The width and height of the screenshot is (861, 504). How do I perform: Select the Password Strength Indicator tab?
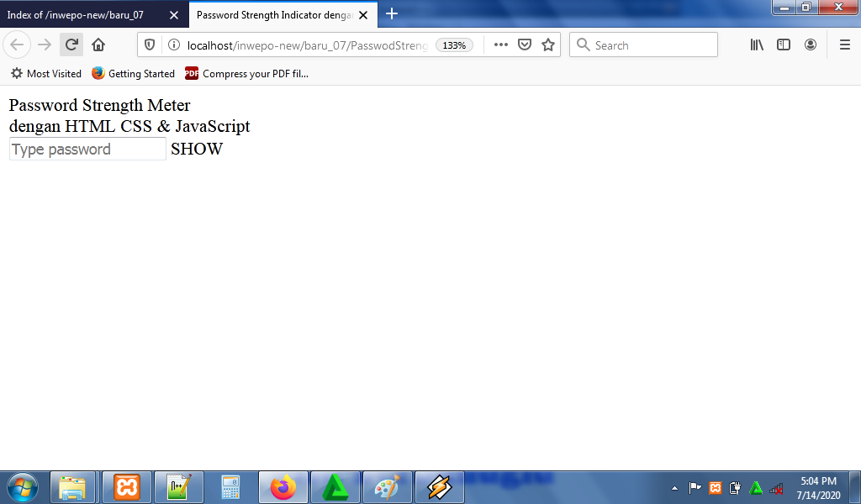(x=273, y=15)
